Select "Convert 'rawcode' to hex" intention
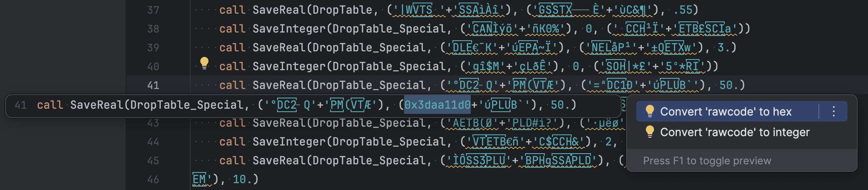Image resolution: width=868 pixels, height=190 pixels. (x=726, y=112)
